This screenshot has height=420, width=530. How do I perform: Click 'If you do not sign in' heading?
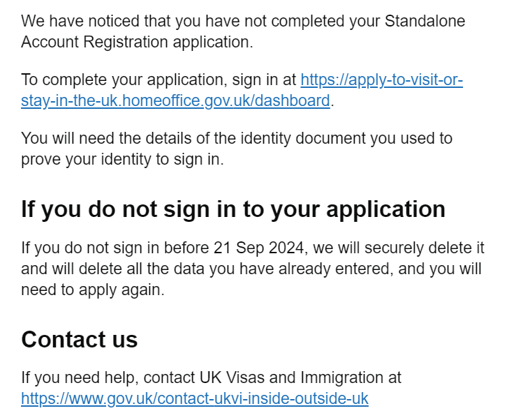[233, 210]
